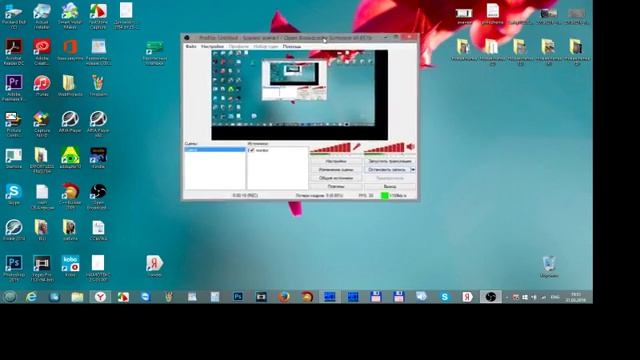Open the Packard Bell desktop icon
Screen dimensions: 640x360
(x=13, y=16)
